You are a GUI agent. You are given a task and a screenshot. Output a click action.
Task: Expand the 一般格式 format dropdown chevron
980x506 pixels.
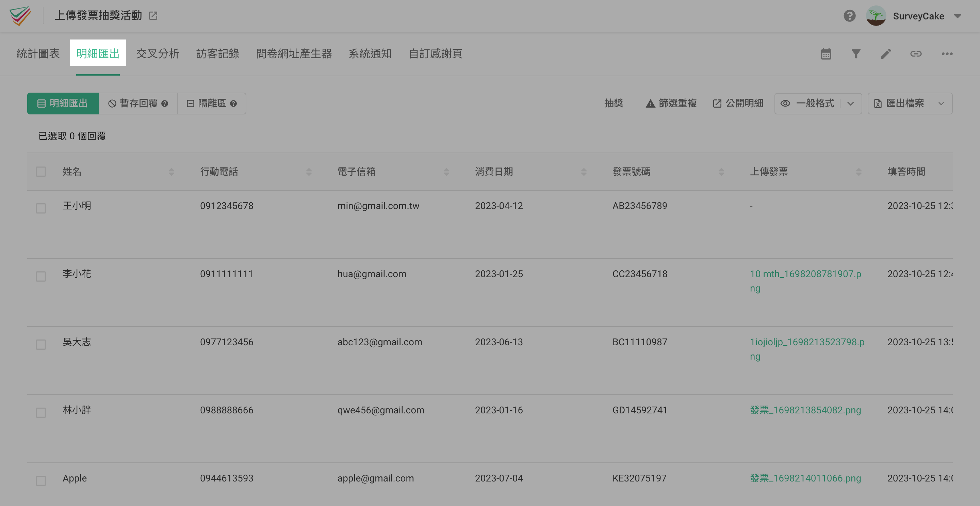click(851, 104)
